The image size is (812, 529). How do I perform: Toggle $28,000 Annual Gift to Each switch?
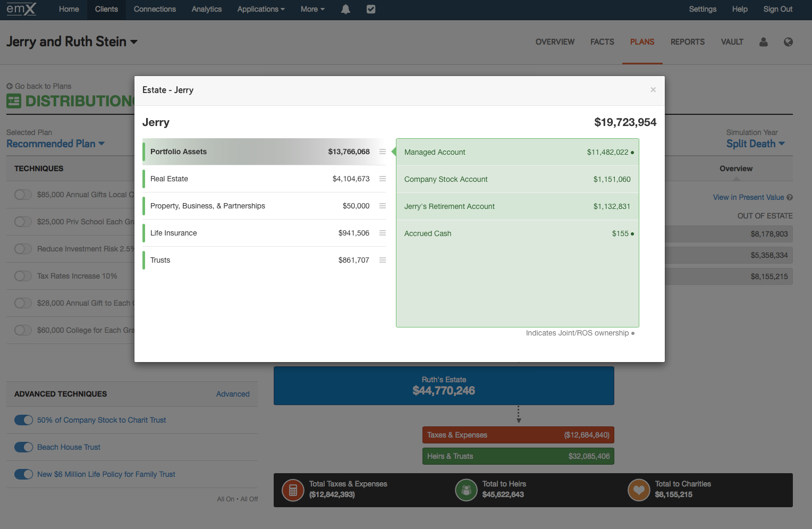tap(23, 303)
